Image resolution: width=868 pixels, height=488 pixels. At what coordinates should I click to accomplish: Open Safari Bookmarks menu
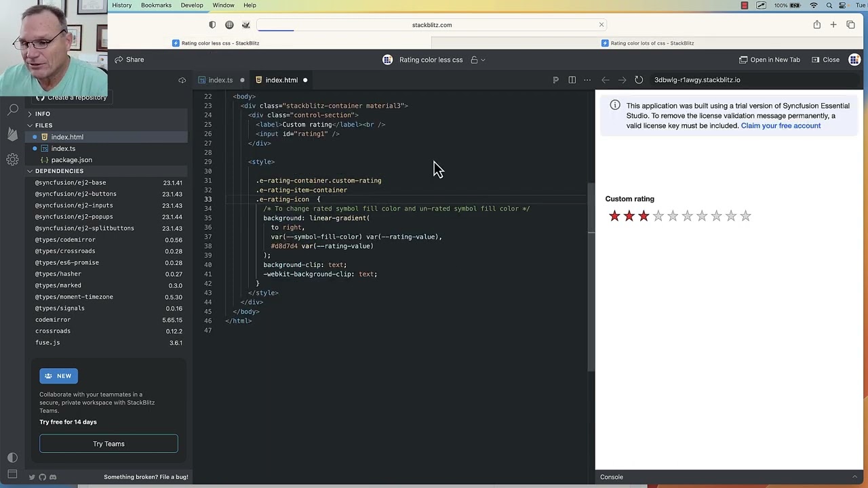(156, 5)
